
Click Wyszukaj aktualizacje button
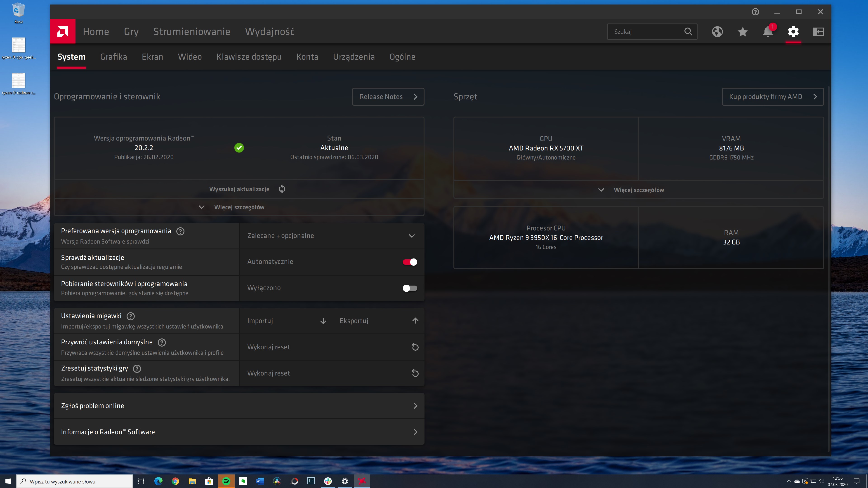[x=239, y=189]
